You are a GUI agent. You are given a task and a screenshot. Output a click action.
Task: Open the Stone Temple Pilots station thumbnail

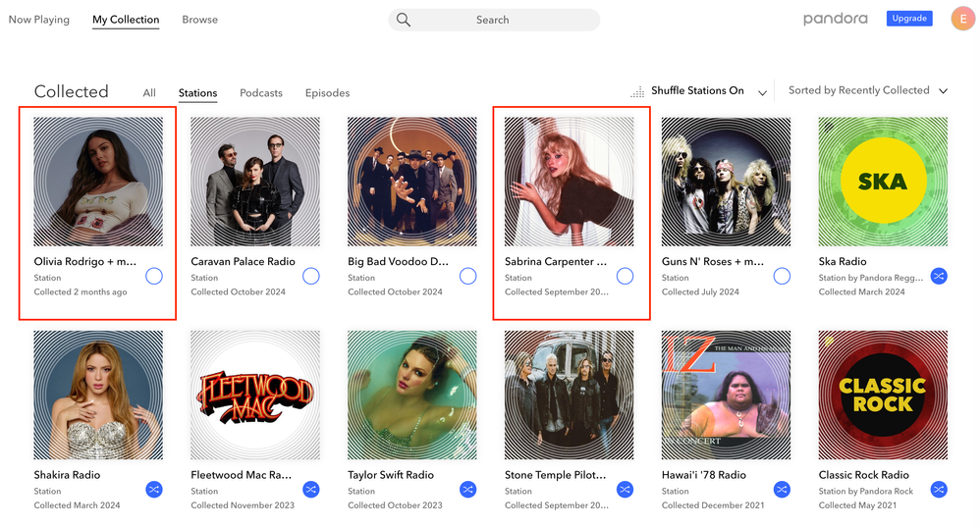point(570,395)
